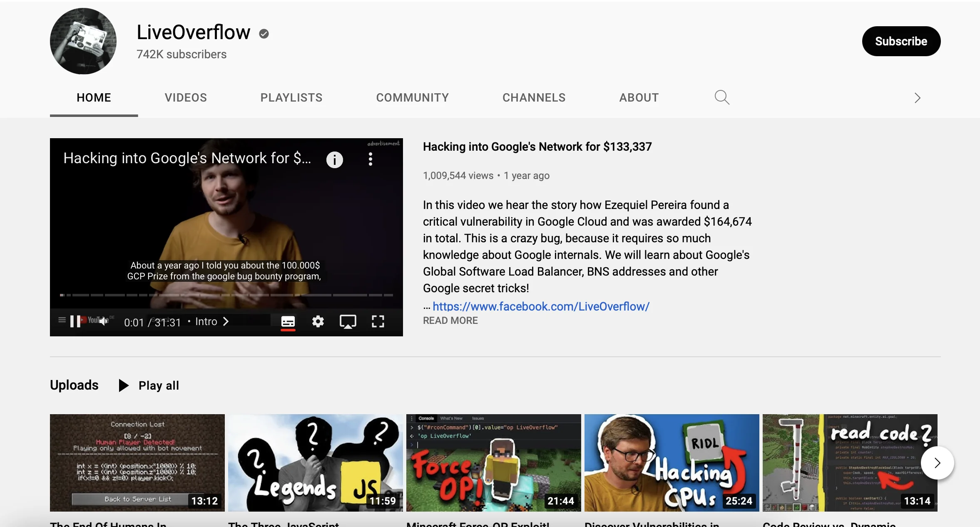Screen dimensions: 980x527
Task: Go to the CHANNELS tab
Action: point(534,97)
